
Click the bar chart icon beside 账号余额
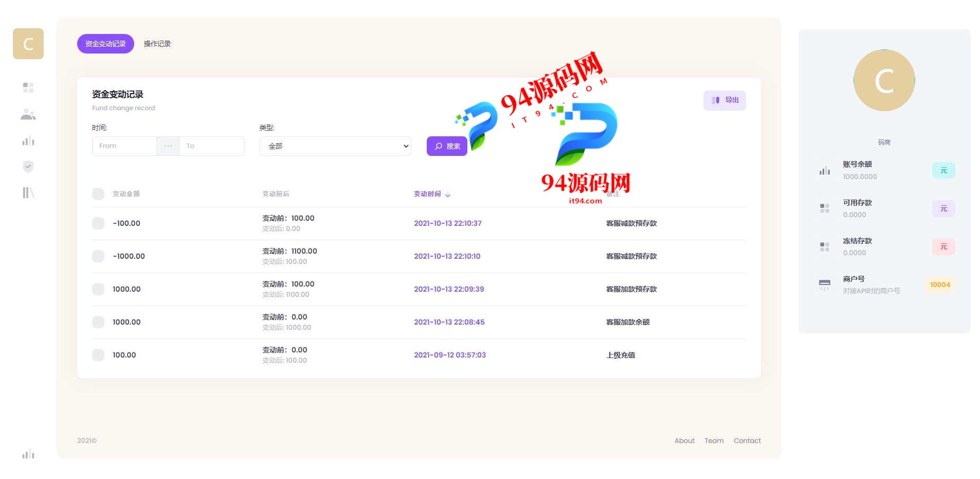pyautogui.click(x=825, y=170)
